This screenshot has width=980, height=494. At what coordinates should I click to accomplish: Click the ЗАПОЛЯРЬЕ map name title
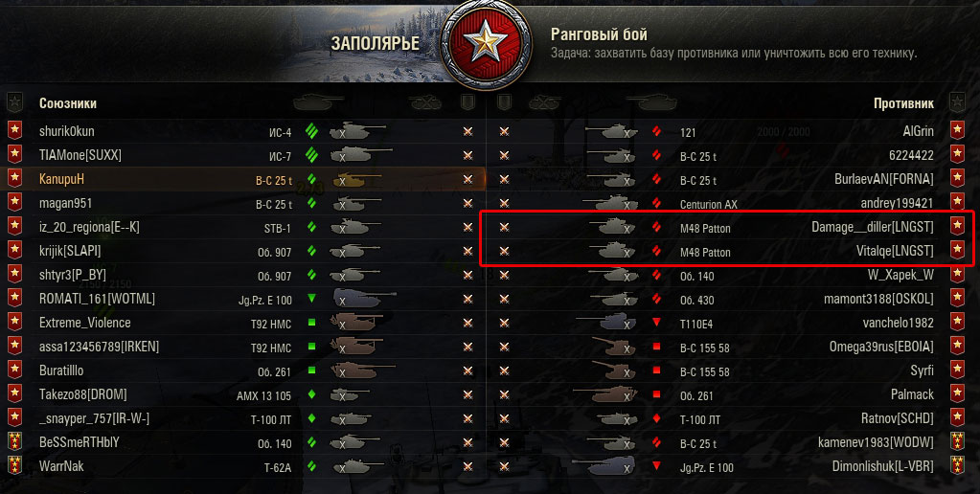click(375, 44)
